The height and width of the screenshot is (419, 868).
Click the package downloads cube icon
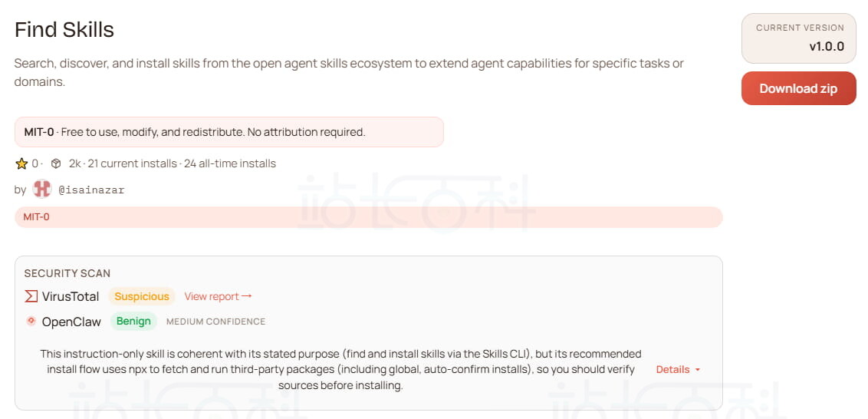[x=56, y=163]
